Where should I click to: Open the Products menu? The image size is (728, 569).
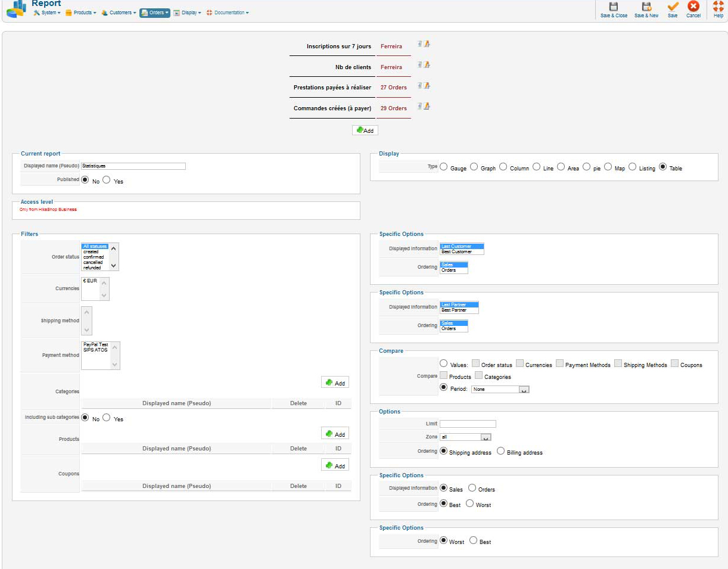(x=81, y=13)
